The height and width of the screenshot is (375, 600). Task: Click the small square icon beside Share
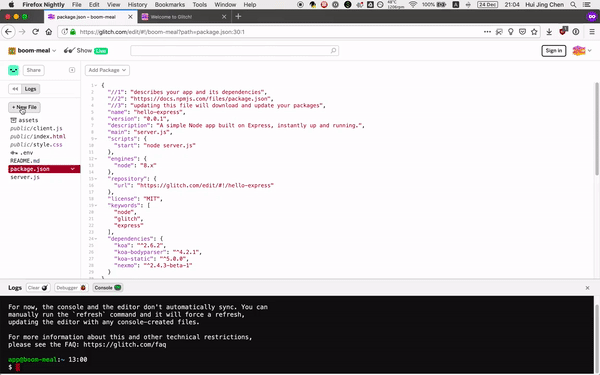72,70
